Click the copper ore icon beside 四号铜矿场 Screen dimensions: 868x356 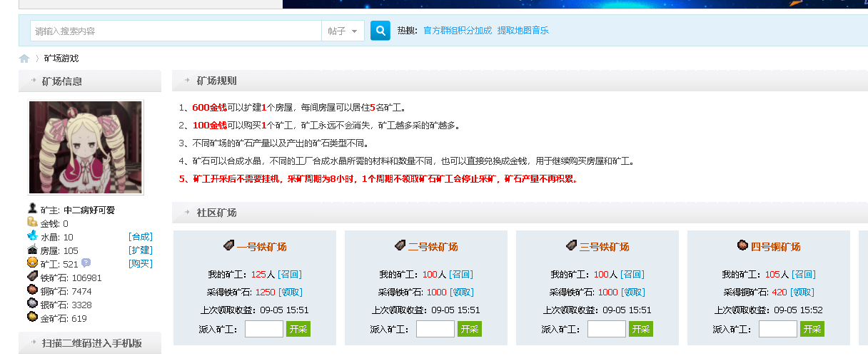(x=742, y=245)
